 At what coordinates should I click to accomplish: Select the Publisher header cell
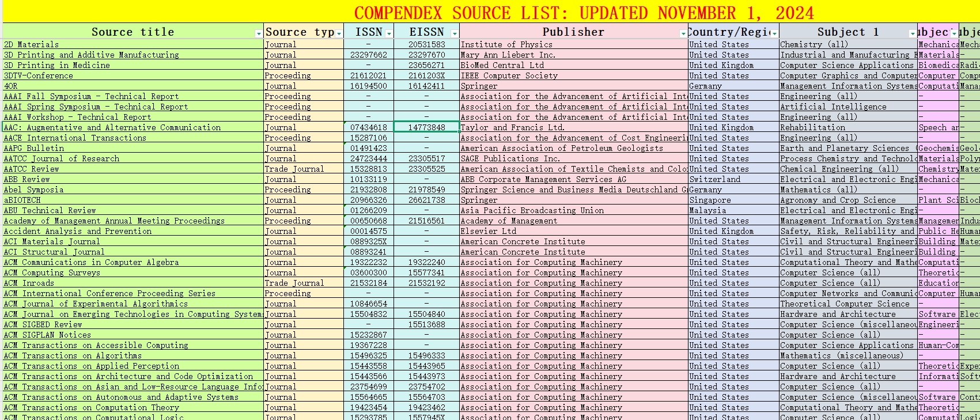tap(573, 32)
